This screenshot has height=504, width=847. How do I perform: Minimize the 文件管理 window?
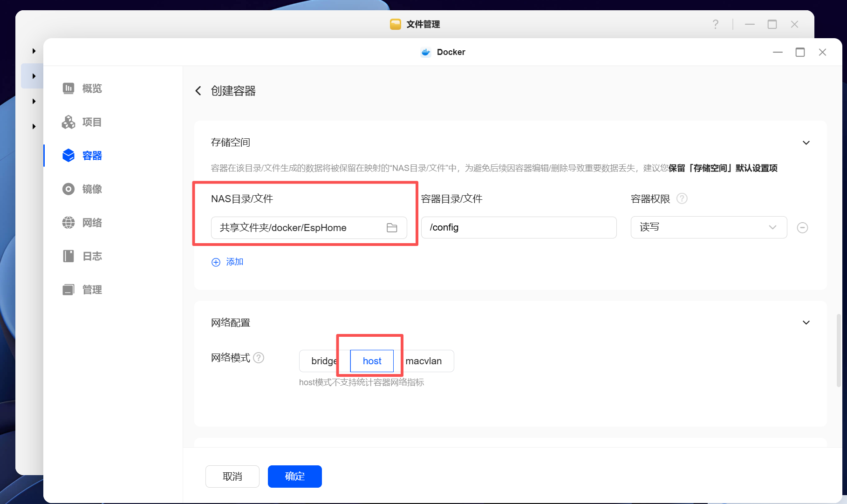click(750, 24)
